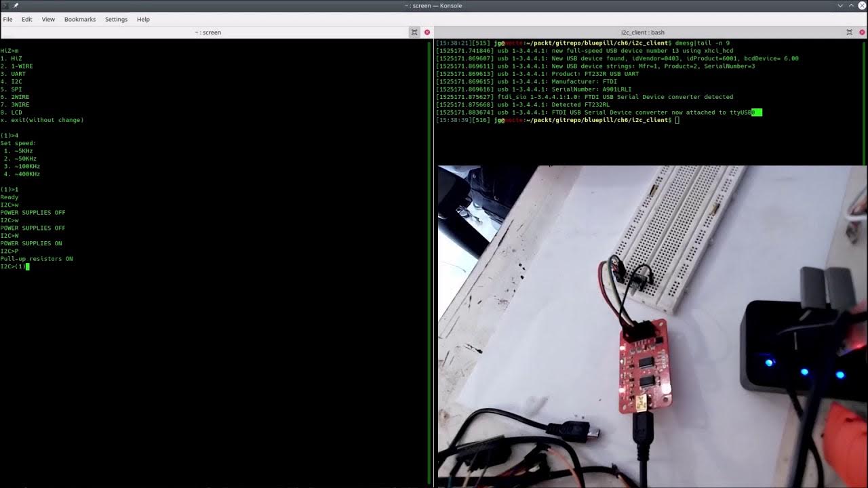Open the Help menu
Screen dimensions: 868x488
(143, 19)
